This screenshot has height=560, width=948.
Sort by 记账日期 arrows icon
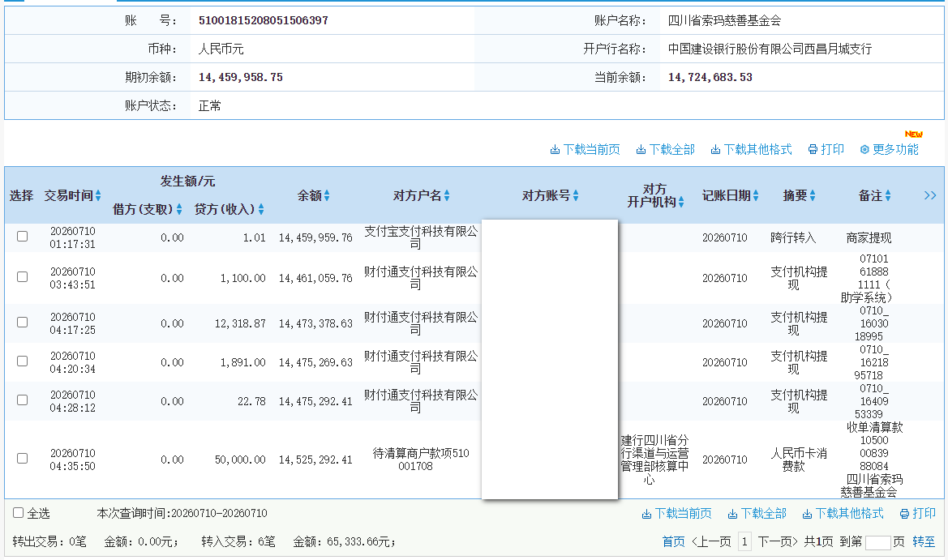tap(756, 196)
